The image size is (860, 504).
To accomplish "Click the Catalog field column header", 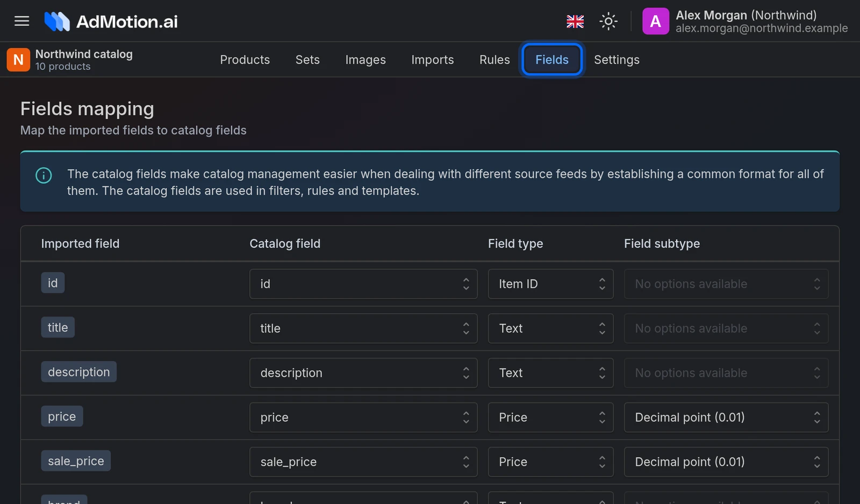I will [285, 243].
